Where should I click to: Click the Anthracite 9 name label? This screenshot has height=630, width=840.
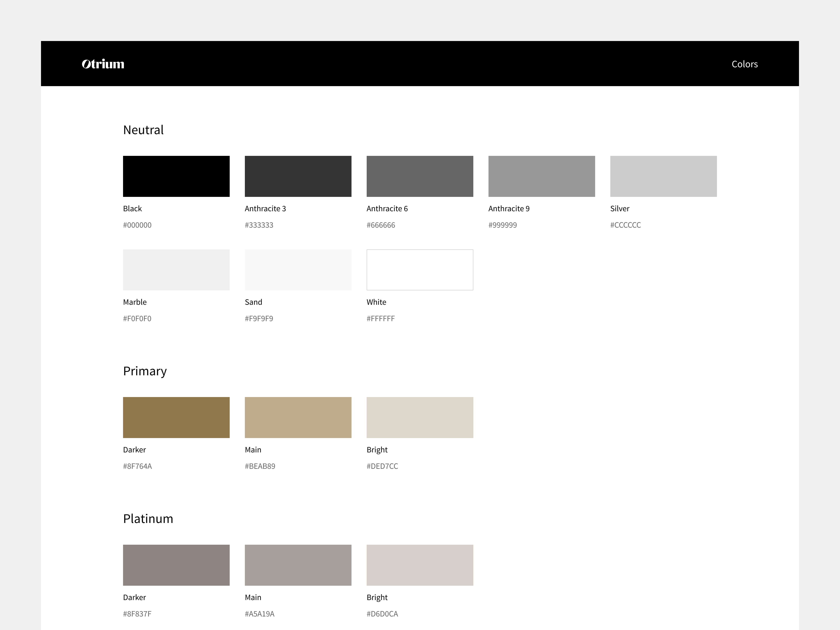click(509, 209)
